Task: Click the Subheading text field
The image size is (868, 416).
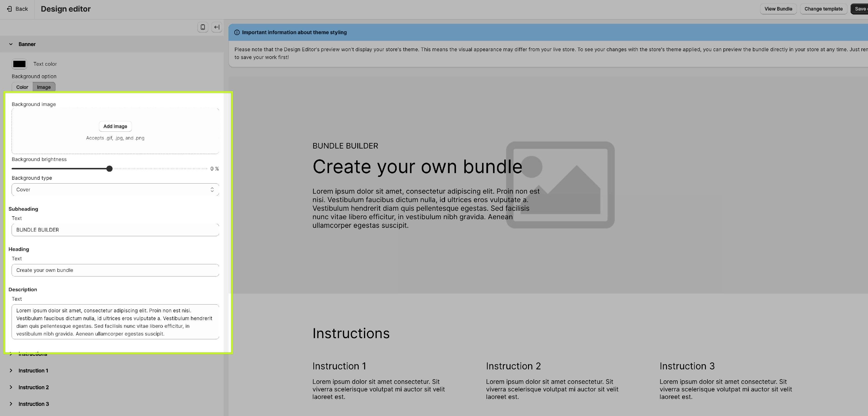Action: point(115,230)
